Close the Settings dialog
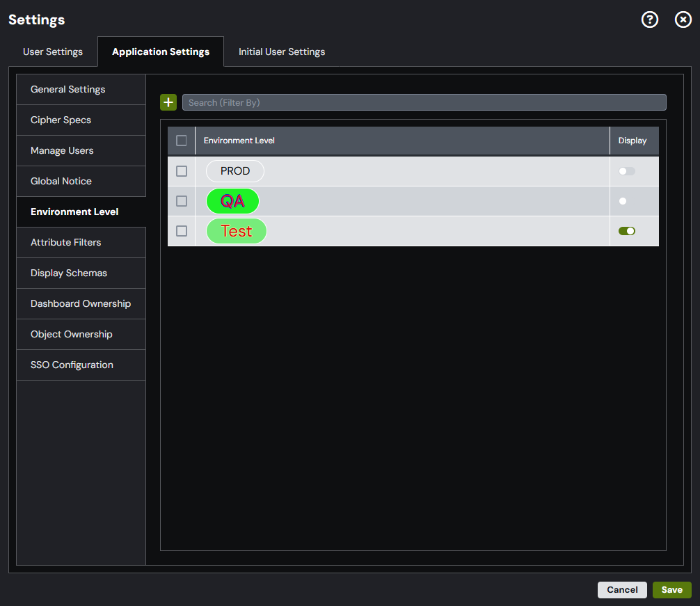 click(683, 19)
